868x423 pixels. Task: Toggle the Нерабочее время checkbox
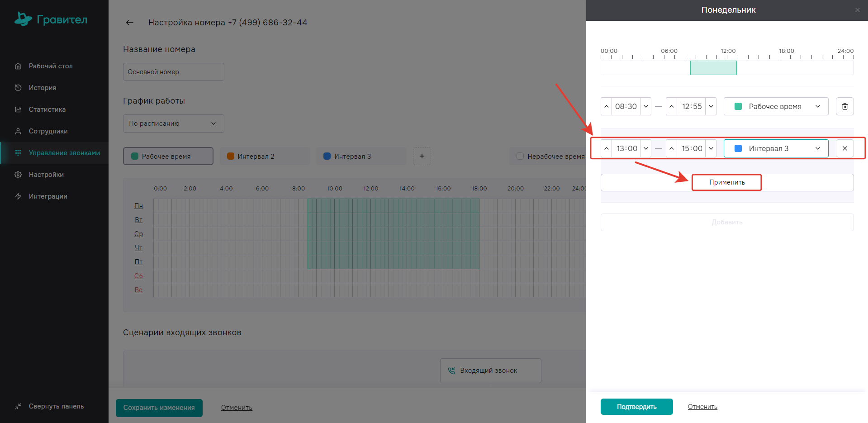(520, 156)
